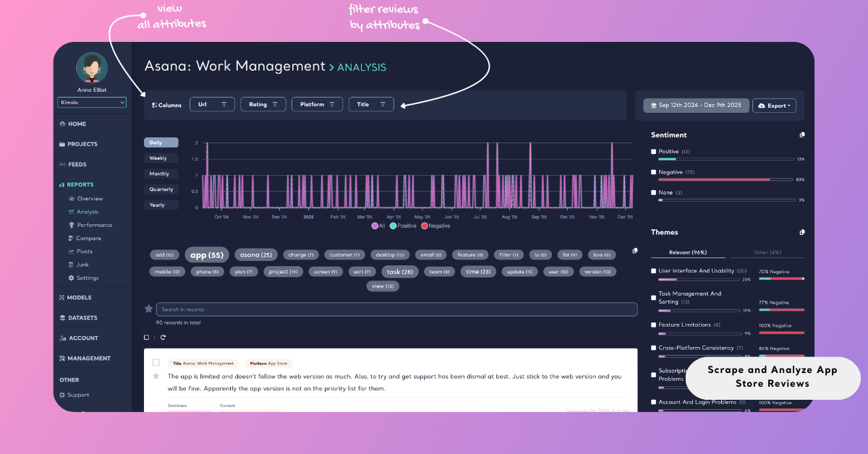Click the asana (25) keyword tag
Viewport: 868px width, 454px height.
click(x=257, y=254)
